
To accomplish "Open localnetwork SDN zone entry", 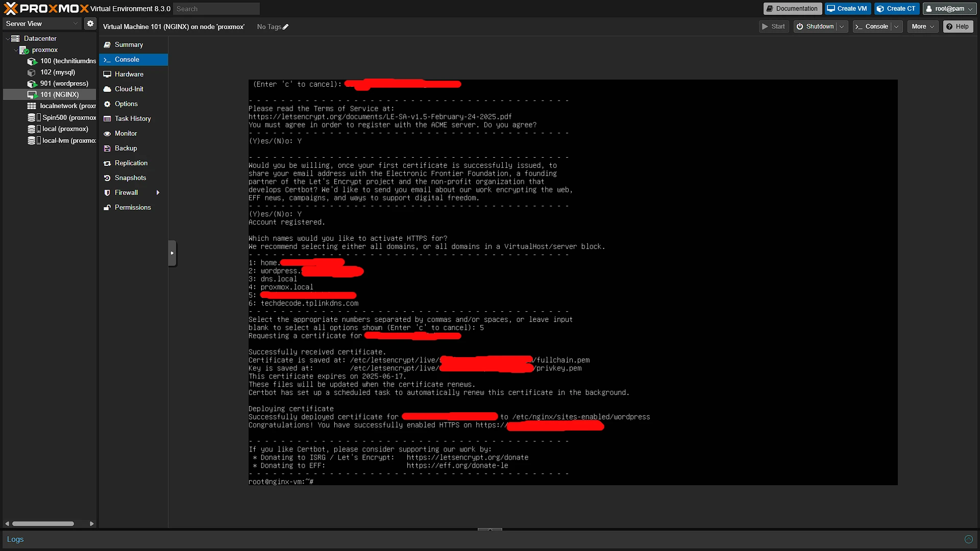I will 61,106.
